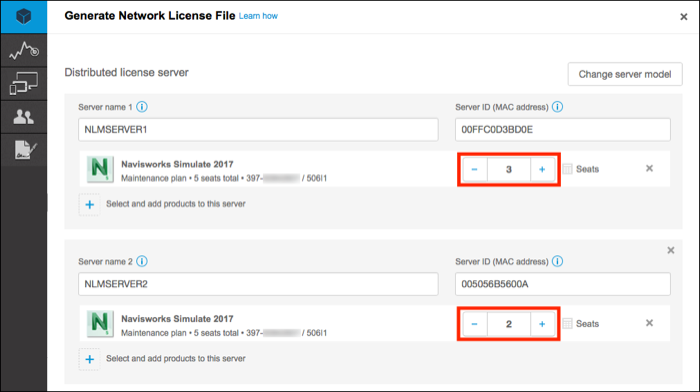
Task: Click the Autodesk cube logo icon
Action: (23, 17)
